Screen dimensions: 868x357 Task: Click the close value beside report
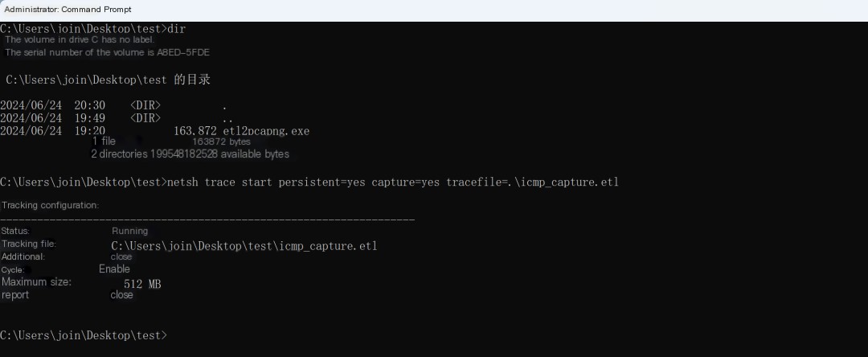coord(122,295)
